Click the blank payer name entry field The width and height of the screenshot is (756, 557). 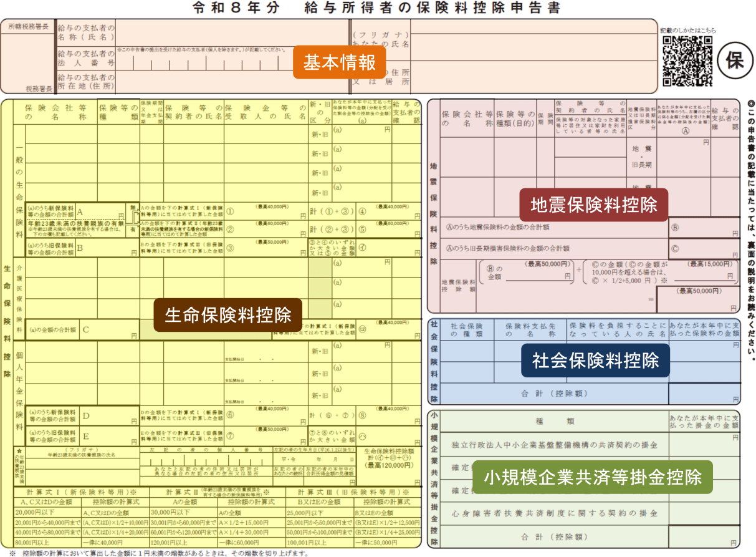coord(232,31)
